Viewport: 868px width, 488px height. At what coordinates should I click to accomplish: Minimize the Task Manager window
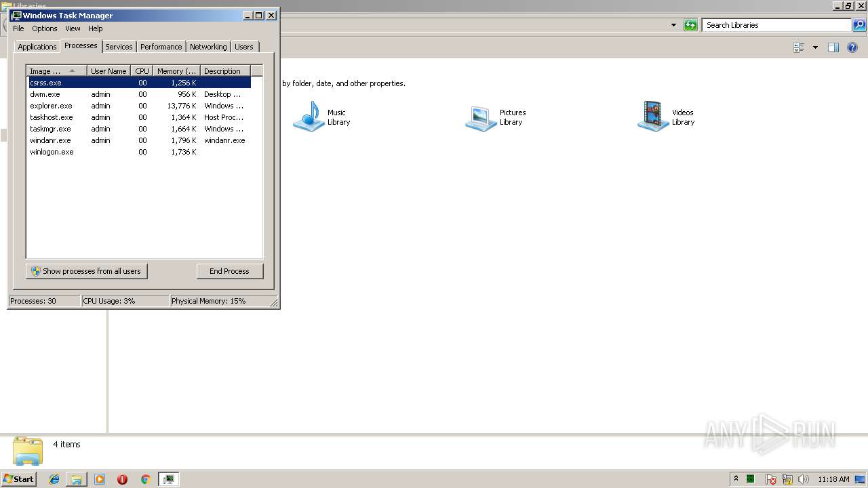[248, 15]
